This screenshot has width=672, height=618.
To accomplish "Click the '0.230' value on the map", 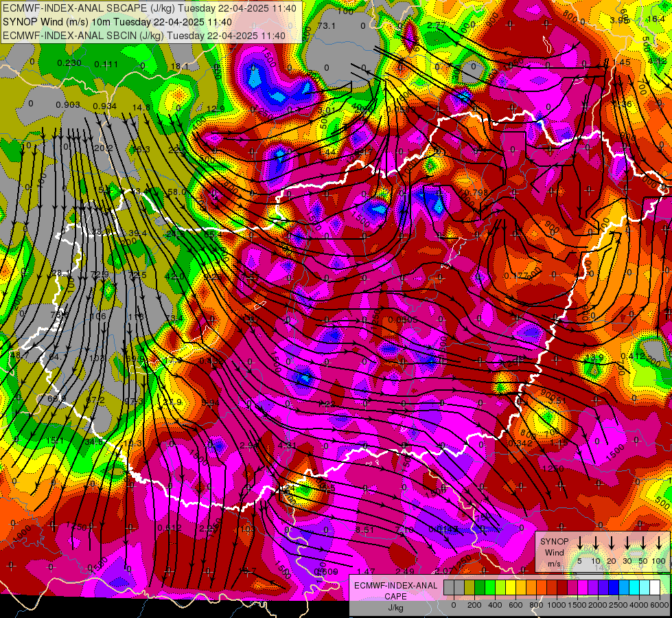I will click(x=69, y=63).
